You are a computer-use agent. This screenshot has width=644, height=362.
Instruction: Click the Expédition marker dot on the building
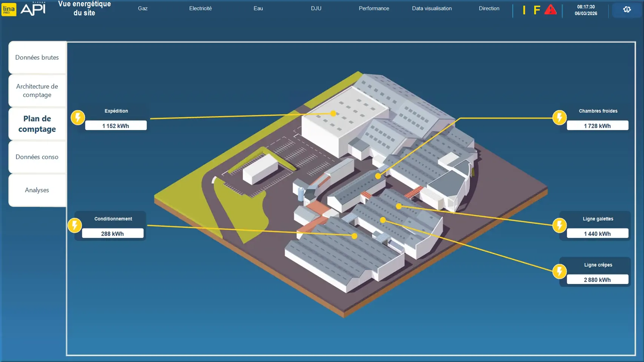click(333, 113)
